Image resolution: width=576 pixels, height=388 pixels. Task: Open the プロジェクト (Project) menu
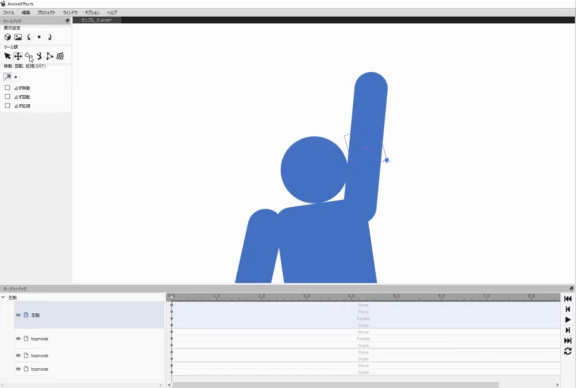tap(46, 12)
